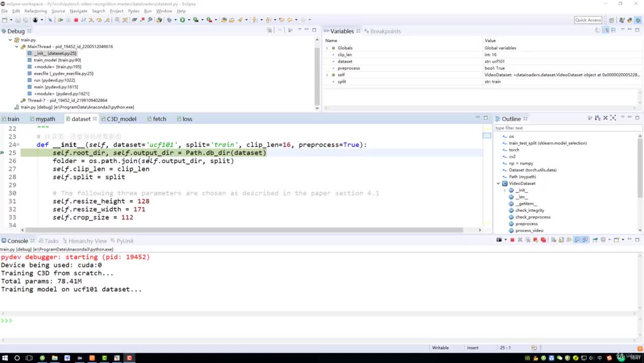
Task: Expand __init__ method in Outline
Action: pos(505,190)
